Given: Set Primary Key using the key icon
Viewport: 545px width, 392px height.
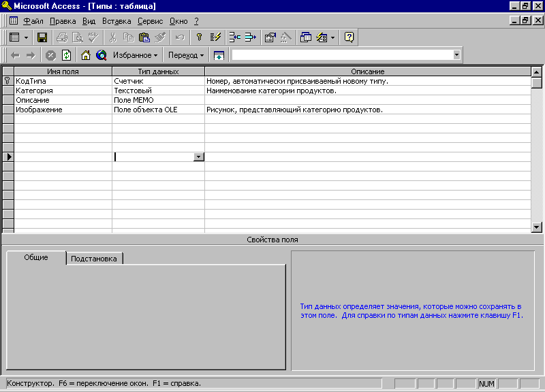Looking at the screenshot, I should point(199,37).
